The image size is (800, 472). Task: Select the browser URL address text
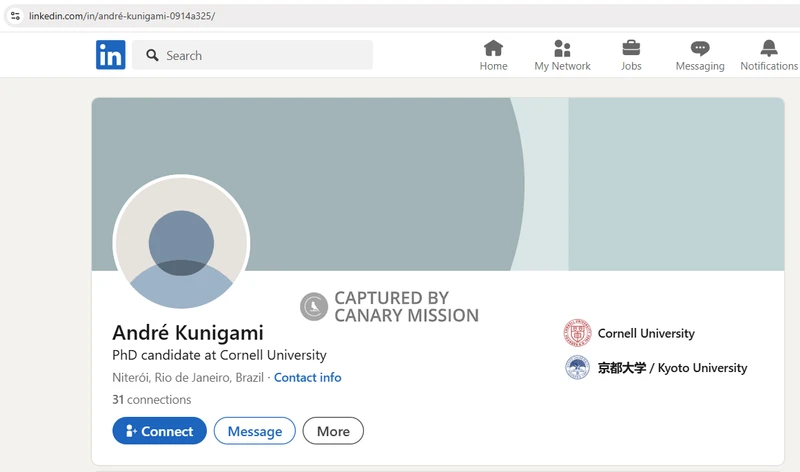[x=122, y=16]
